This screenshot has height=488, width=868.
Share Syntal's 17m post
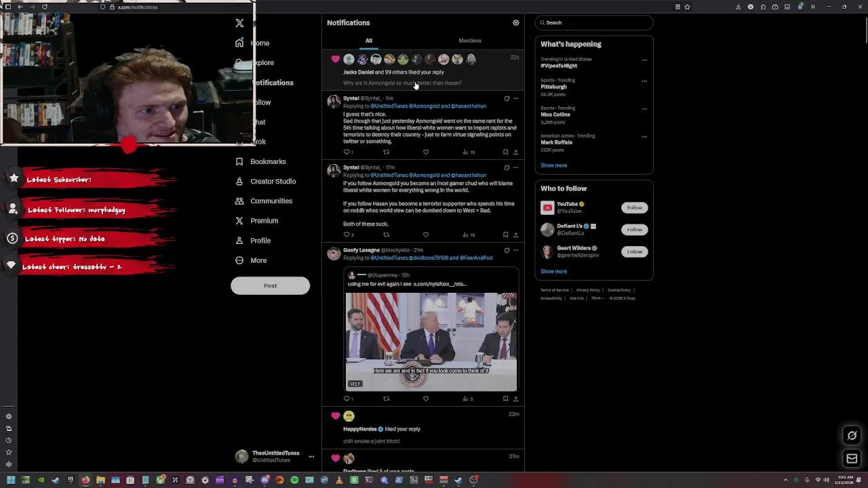515,235
